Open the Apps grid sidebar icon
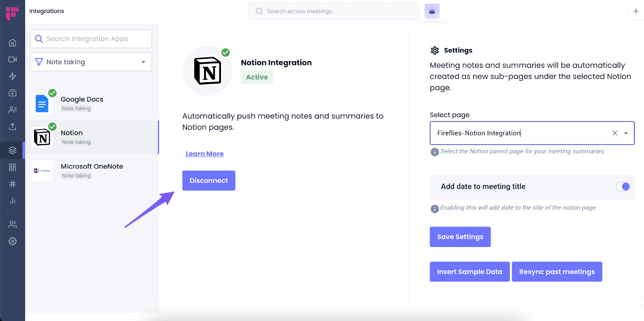 12,167
